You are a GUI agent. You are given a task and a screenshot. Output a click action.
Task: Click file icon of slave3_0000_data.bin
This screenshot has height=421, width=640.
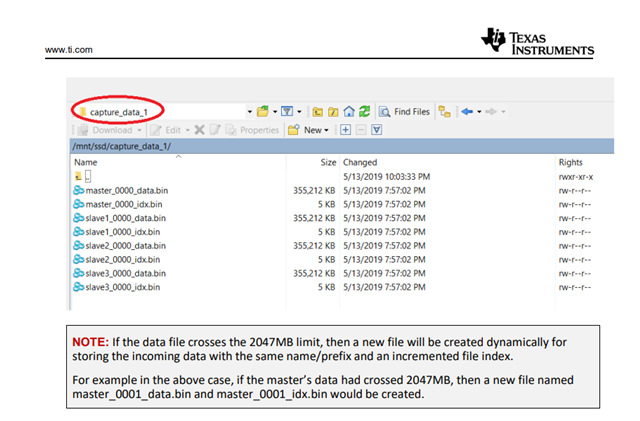point(78,273)
